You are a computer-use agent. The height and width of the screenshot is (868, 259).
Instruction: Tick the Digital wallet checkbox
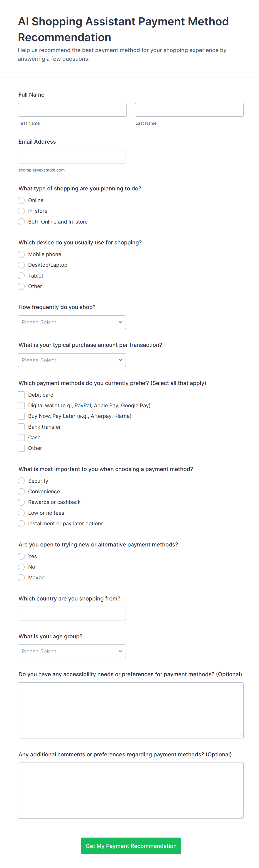coord(21,405)
